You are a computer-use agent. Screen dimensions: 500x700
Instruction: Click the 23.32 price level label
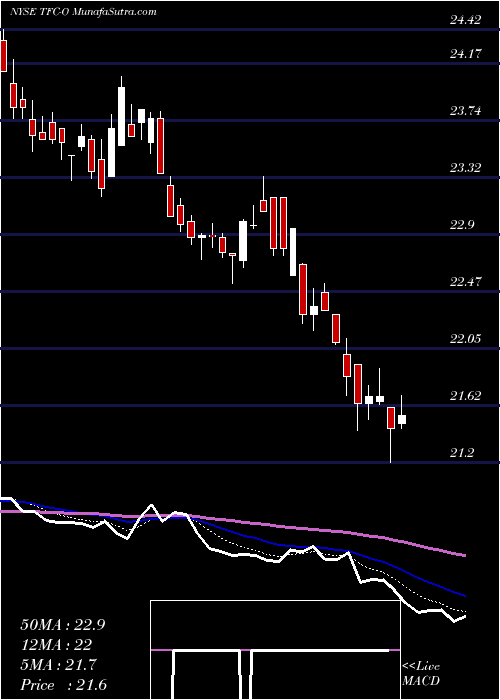coord(465,168)
